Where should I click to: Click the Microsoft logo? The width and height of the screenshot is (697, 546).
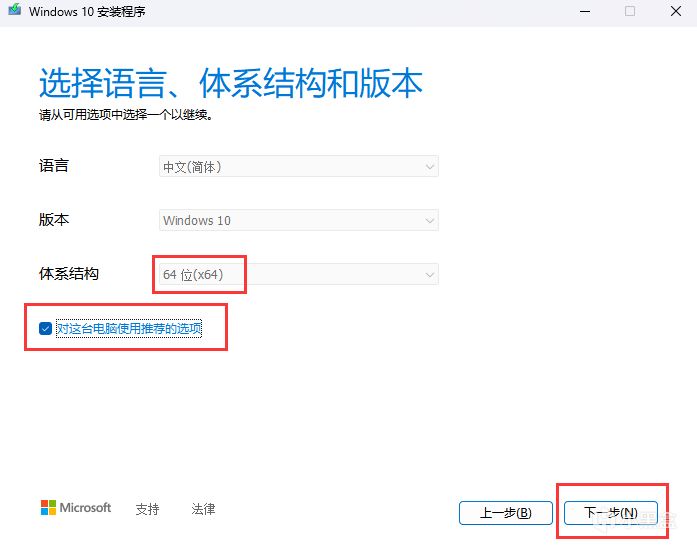(x=76, y=507)
